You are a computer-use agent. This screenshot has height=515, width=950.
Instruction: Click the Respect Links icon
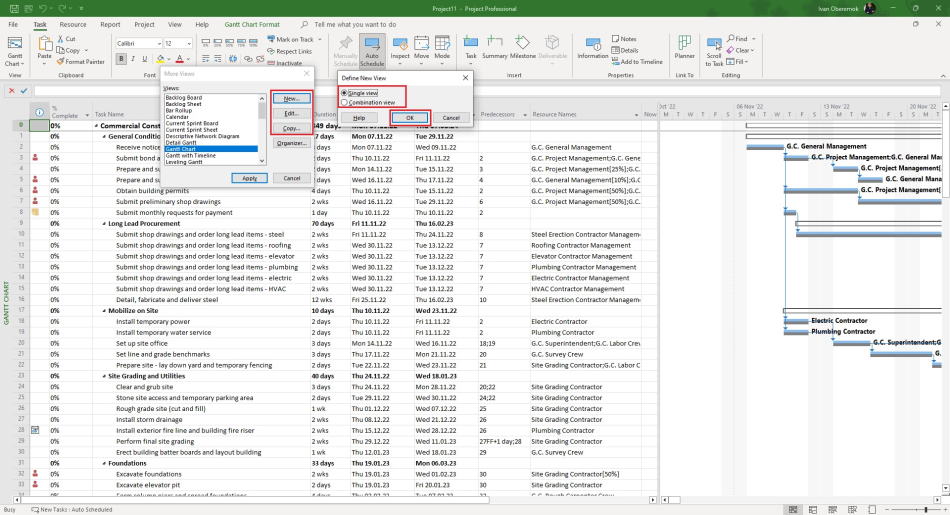(271, 52)
